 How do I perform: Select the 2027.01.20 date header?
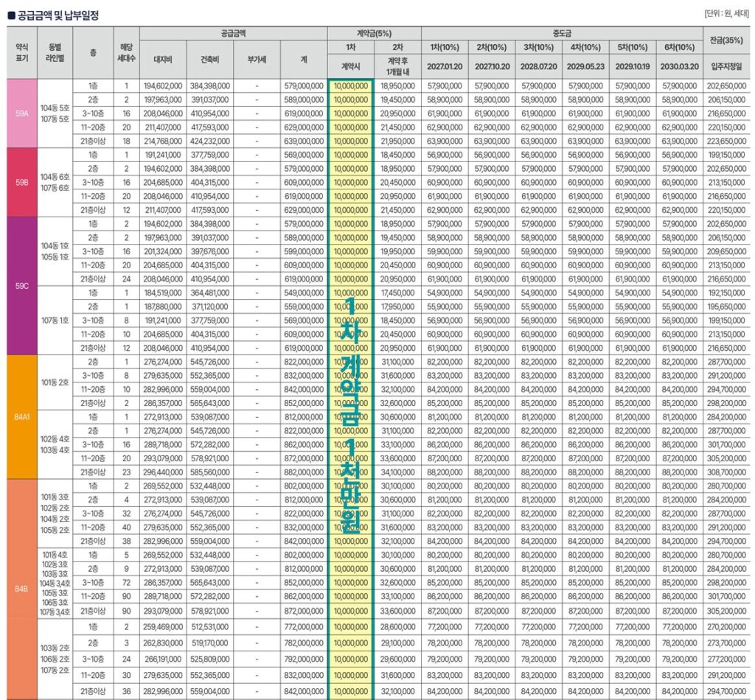pyautogui.click(x=445, y=66)
